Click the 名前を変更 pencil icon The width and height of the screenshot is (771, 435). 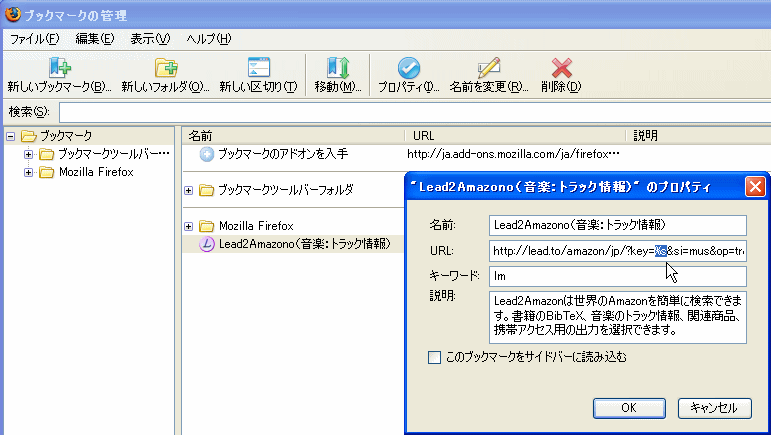489,67
